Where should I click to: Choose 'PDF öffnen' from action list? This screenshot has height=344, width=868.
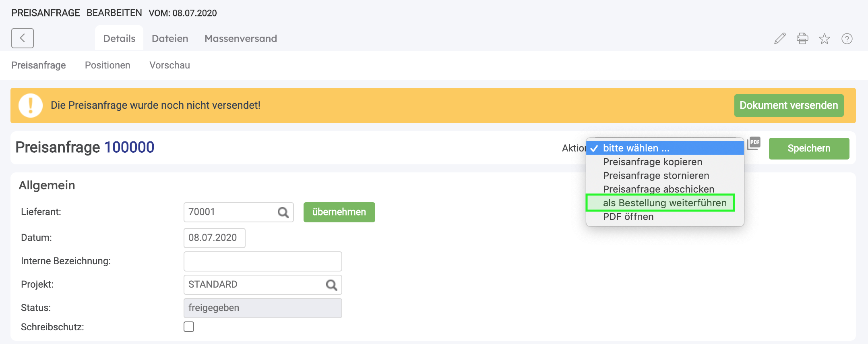click(628, 217)
